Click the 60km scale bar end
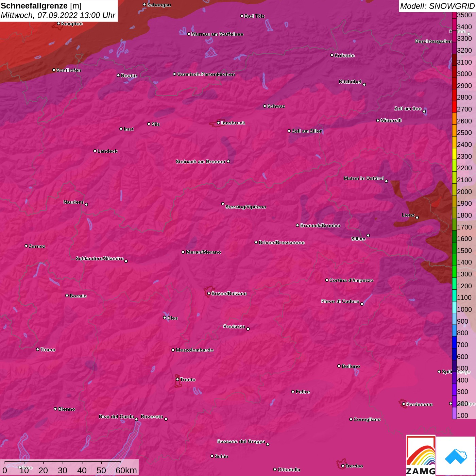This screenshot has width=476, height=476. [x=121, y=462]
